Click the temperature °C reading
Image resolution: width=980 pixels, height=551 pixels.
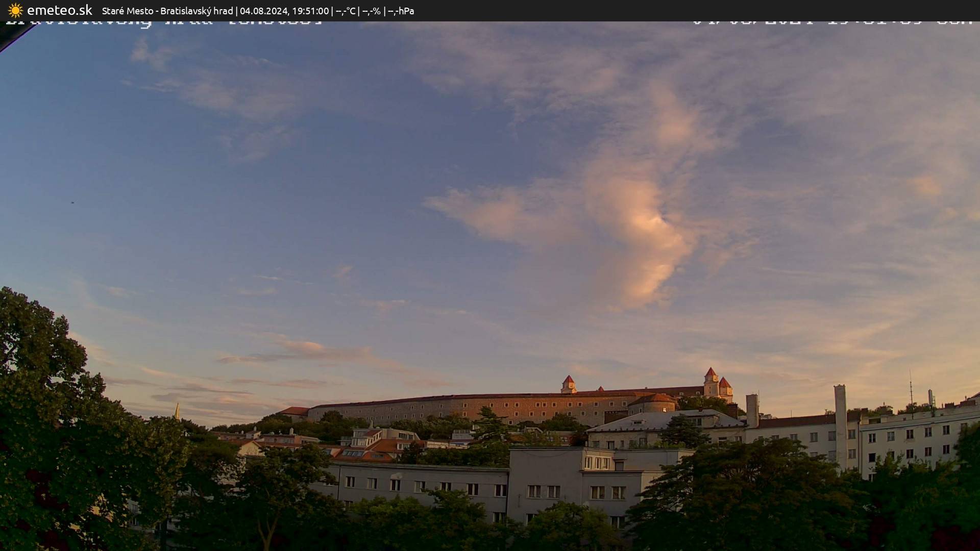coord(346,11)
